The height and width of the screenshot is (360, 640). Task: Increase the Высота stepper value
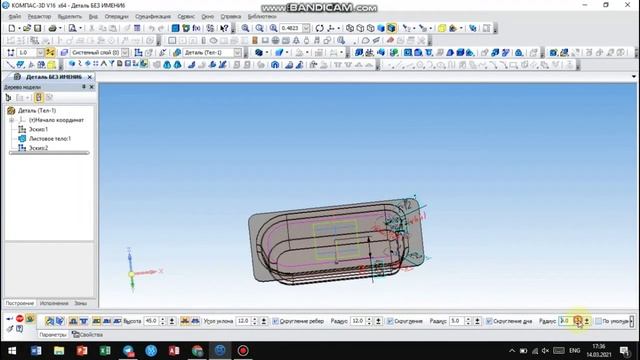point(162,320)
